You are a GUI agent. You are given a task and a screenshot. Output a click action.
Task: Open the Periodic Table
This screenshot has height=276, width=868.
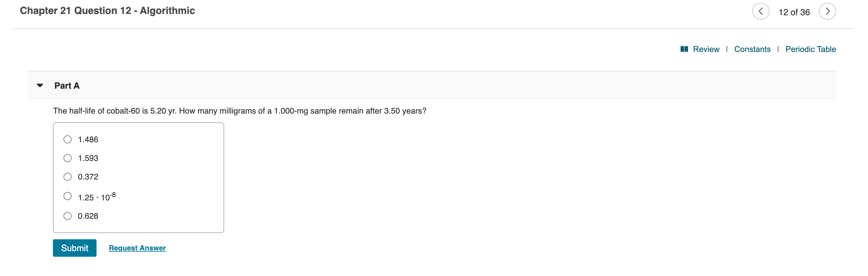(x=811, y=49)
